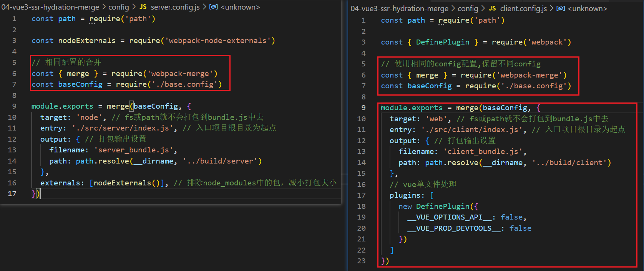Select the server.config.js breadcrumb file name
644x271 pixels.
coord(175,7)
